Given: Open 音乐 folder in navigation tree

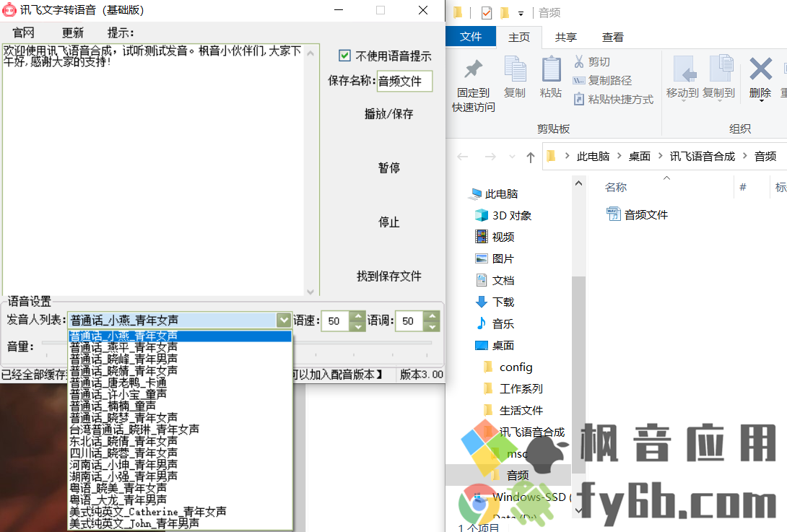Looking at the screenshot, I should 495,323.
